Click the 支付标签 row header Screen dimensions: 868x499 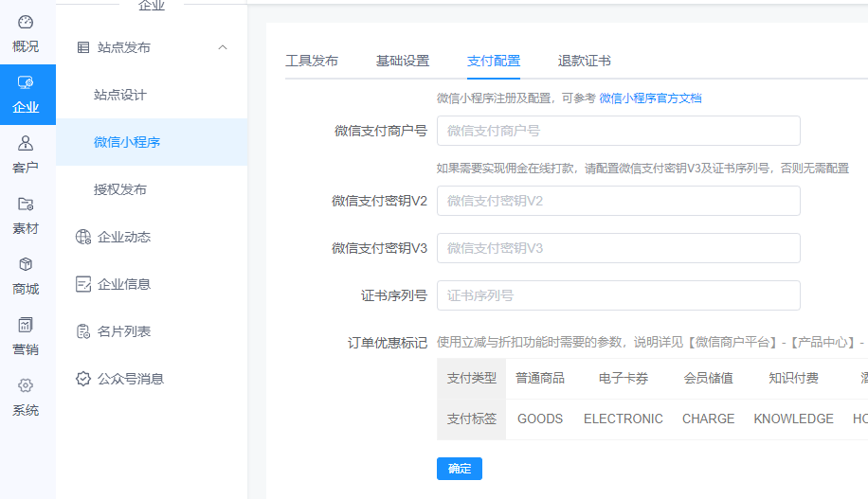pyautogui.click(x=472, y=419)
